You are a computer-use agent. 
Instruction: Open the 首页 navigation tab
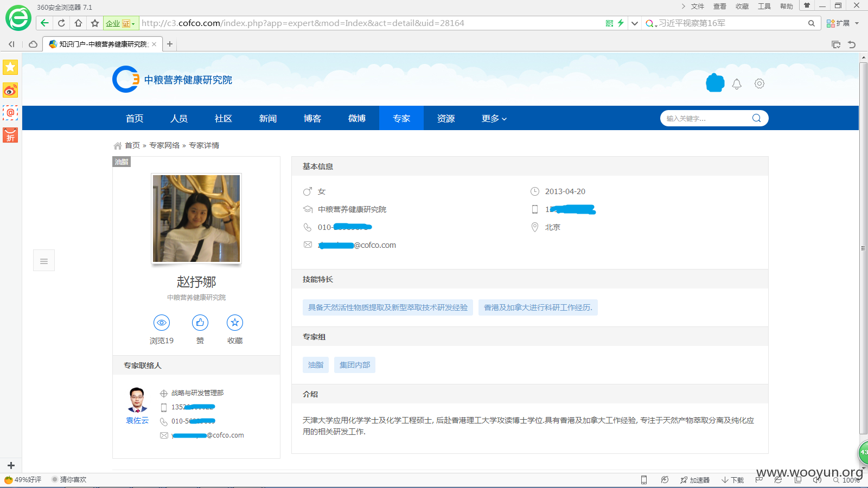(x=135, y=118)
